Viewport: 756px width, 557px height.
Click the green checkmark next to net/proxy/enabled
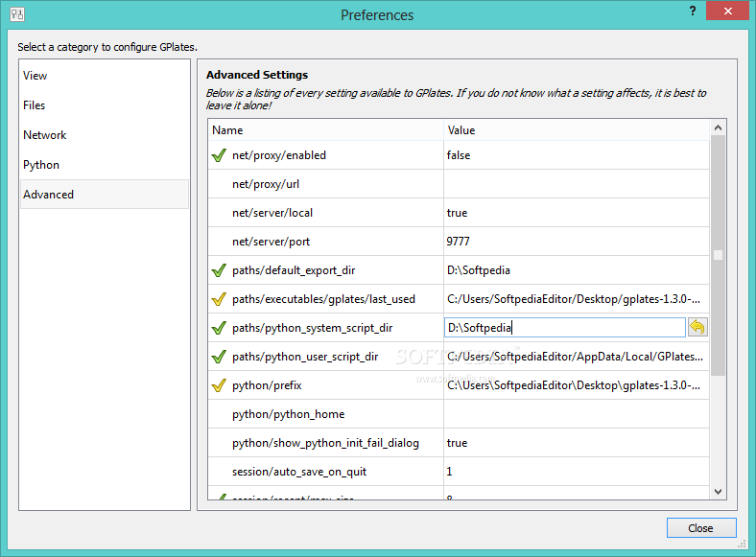point(219,155)
